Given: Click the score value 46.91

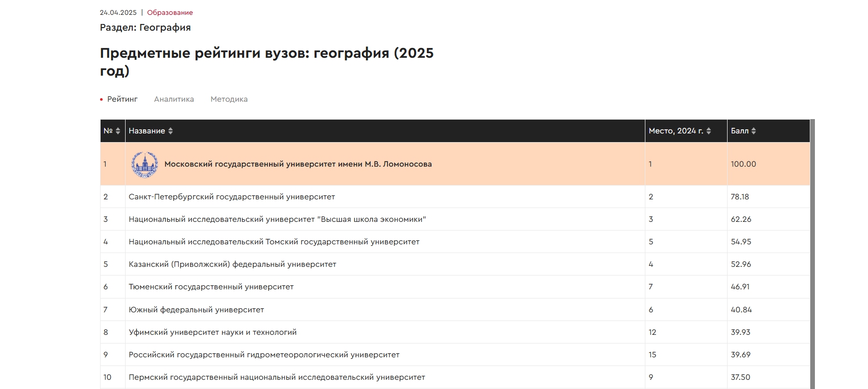Looking at the screenshot, I should point(740,287).
